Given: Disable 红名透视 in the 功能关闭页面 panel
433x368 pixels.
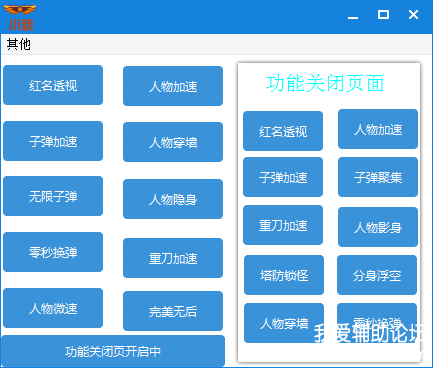Looking at the screenshot, I should tap(283, 131).
